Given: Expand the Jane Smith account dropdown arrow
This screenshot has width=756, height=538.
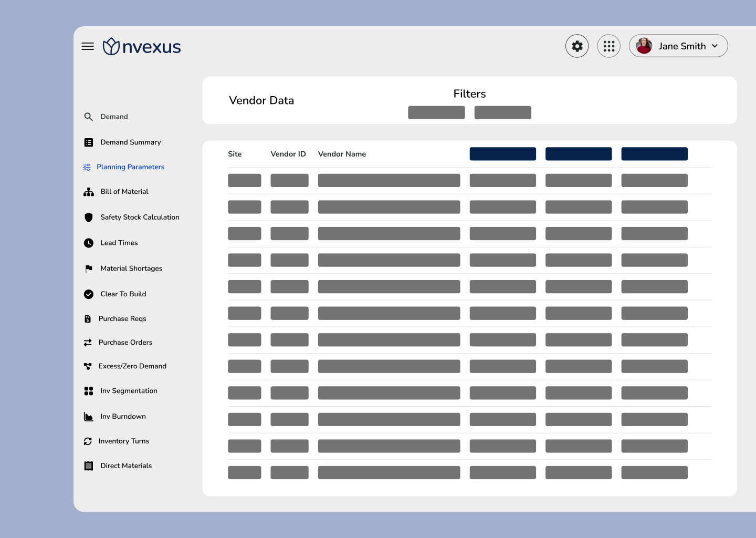Looking at the screenshot, I should (x=715, y=46).
